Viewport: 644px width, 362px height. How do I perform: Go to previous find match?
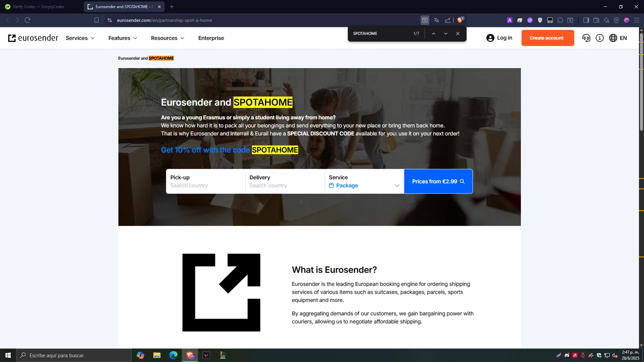click(x=434, y=33)
